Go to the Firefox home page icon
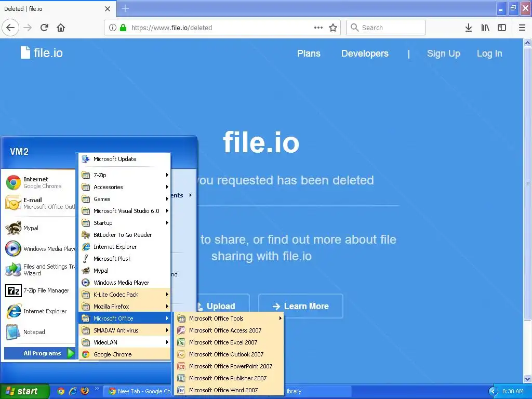Viewport: 532px width, 399px height. pyautogui.click(x=61, y=28)
